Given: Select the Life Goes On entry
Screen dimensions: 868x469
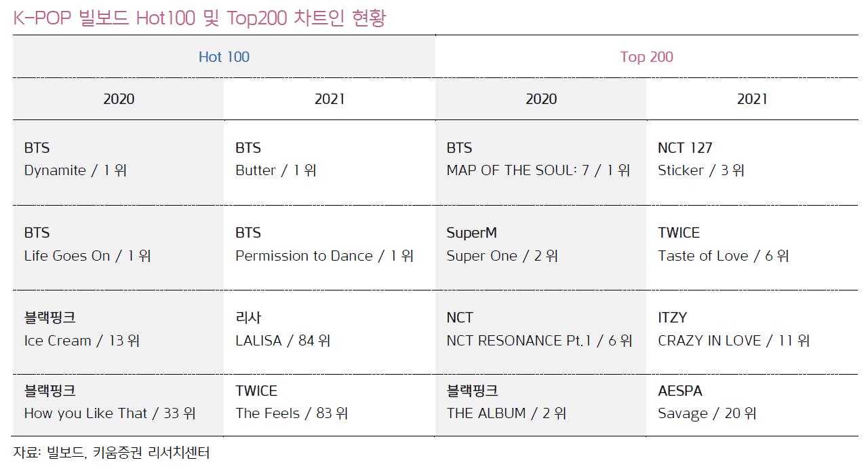Looking at the screenshot, I should 118,247.
